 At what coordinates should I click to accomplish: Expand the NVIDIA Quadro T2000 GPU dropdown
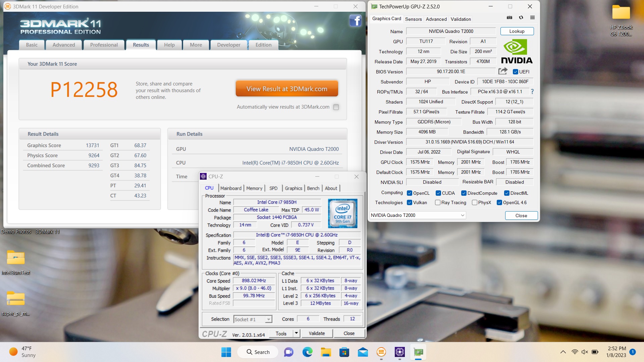tap(463, 215)
